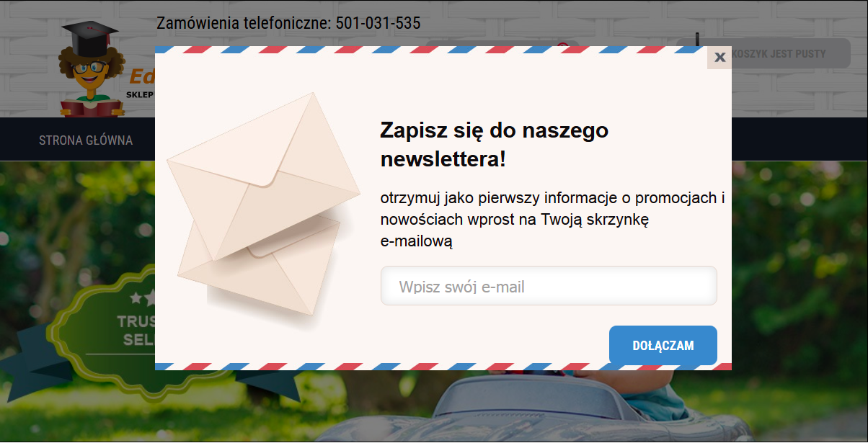Click the large envelope illustration
Screen dimensions: 868x443
pos(264,176)
